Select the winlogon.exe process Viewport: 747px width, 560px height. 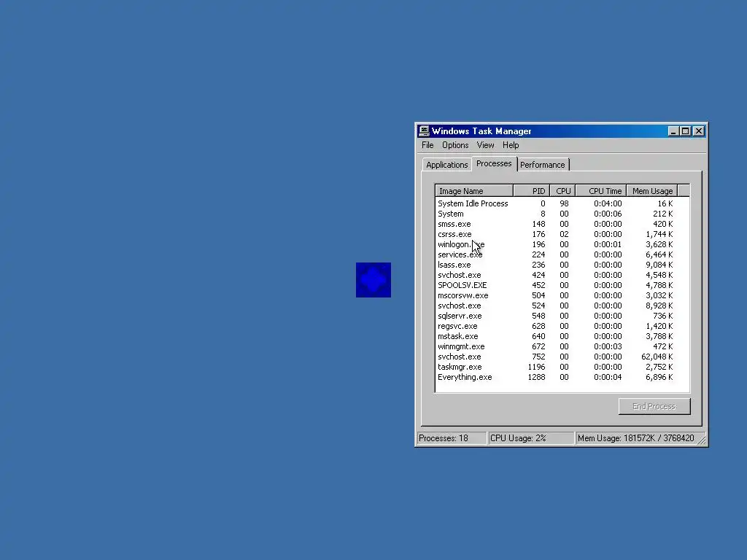click(x=562, y=244)
